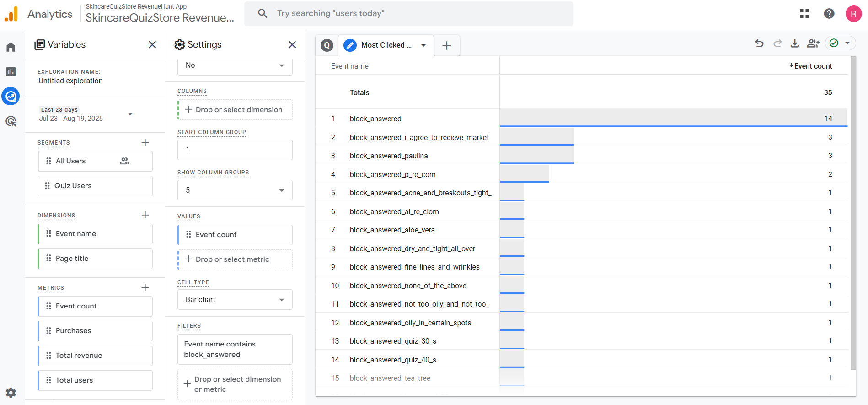This screenshot has height=405, width=868.
Task: Open Reports icon in left sidebar
Action: tap(11, 71)
